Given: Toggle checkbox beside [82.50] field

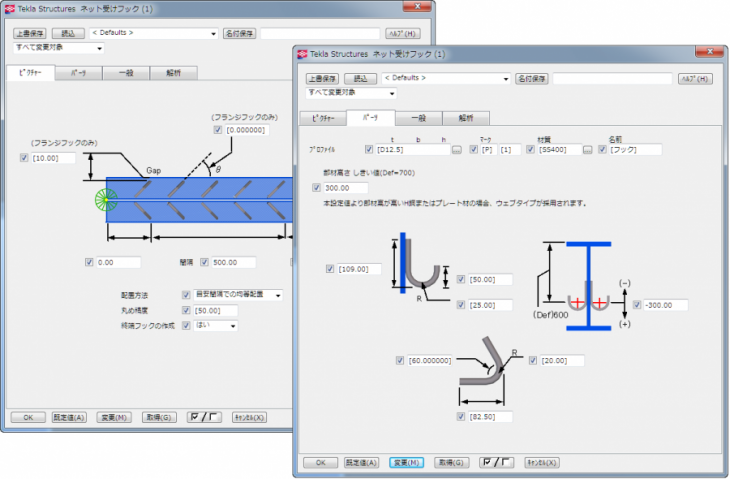Looking at the screenshot, I should coord(460,416).
